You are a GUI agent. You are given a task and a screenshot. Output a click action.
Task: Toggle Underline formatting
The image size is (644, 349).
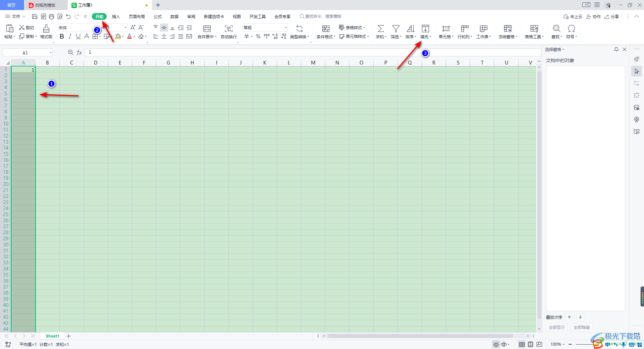pos(78,36)
